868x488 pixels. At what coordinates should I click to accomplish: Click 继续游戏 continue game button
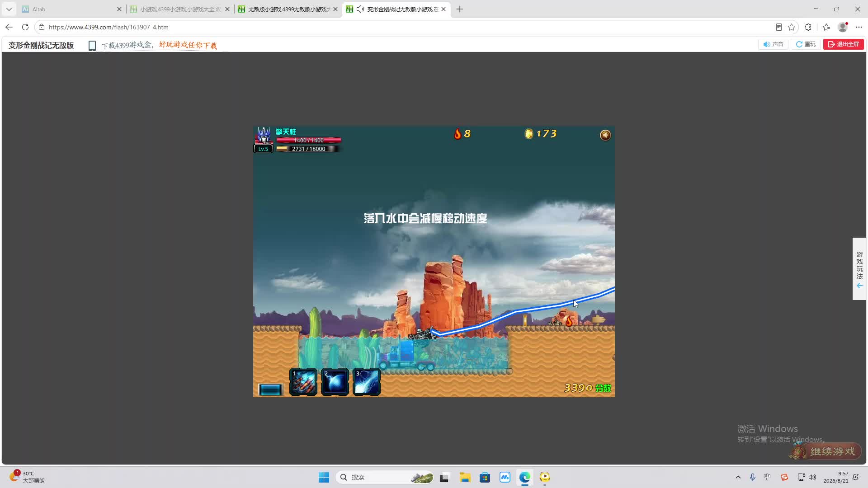[x=826, y=451]
